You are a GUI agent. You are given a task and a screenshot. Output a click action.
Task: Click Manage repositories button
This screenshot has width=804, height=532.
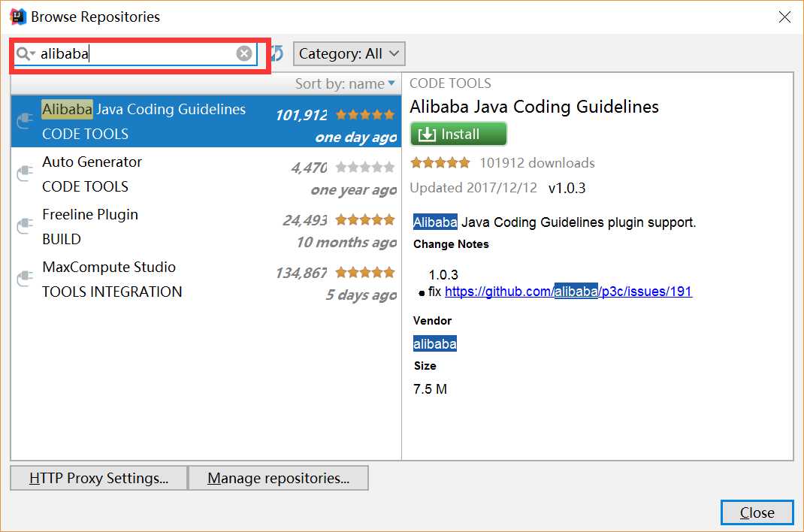(x=279, y=478)
